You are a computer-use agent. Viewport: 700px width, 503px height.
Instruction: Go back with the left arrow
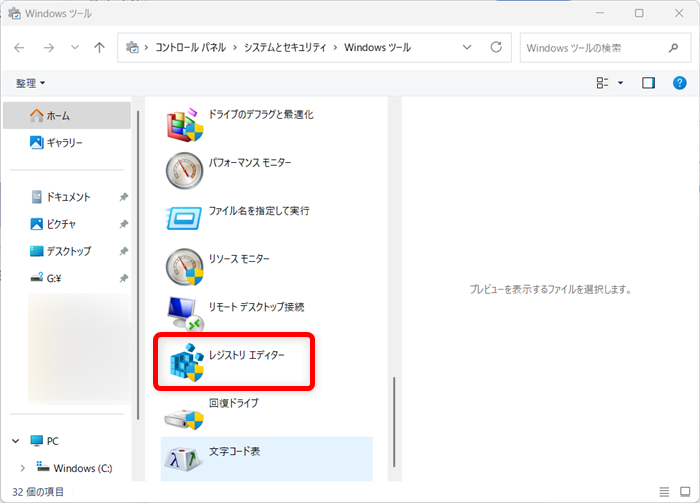click(19, 47)
